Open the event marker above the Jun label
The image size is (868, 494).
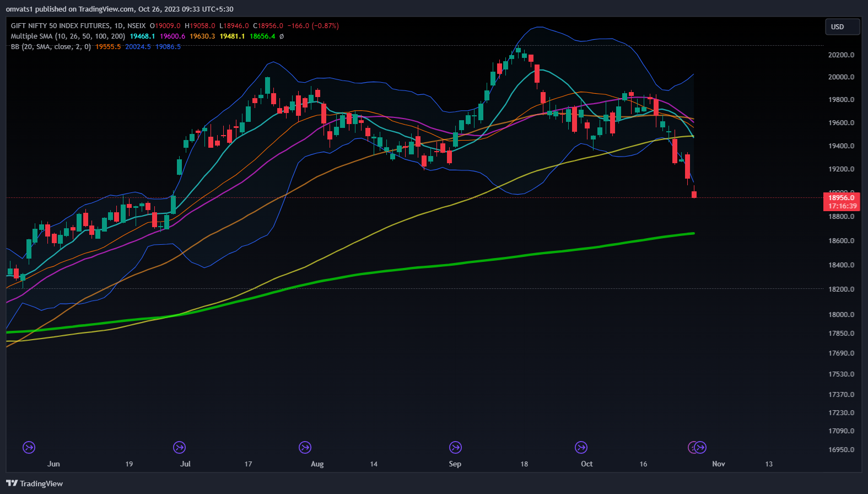[29, 447]
